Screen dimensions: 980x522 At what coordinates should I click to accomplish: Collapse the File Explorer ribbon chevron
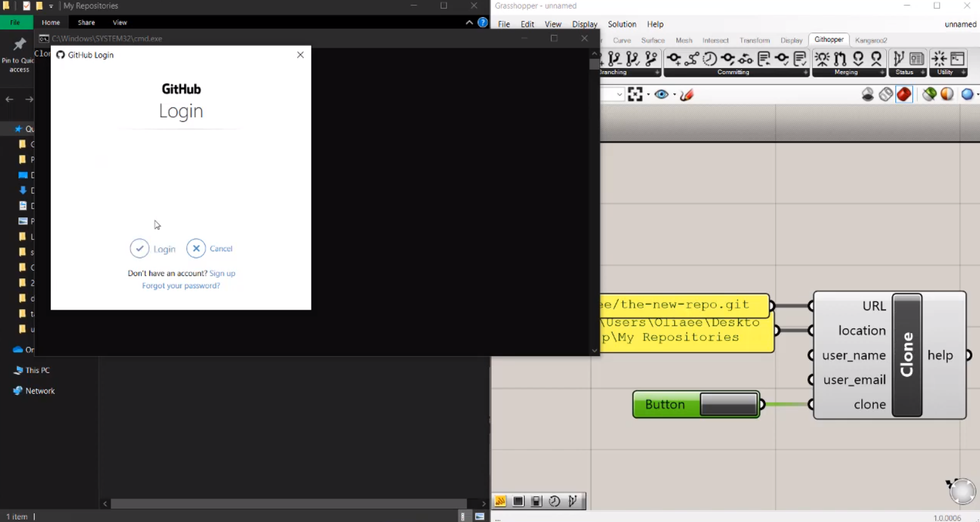[469, 23]
